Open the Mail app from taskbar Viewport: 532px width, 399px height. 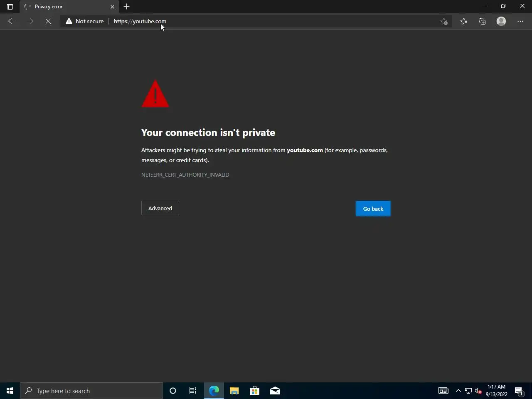(x=275, y=391)
